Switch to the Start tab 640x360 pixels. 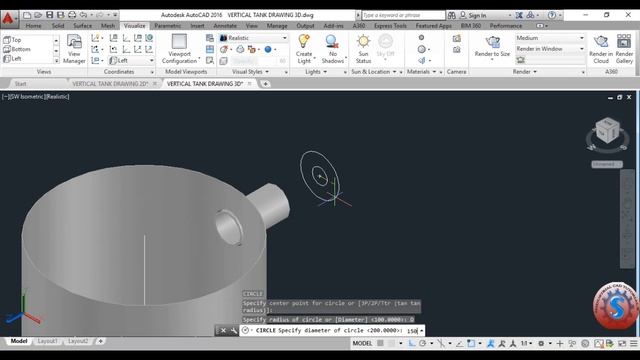[x=20, y=84]
